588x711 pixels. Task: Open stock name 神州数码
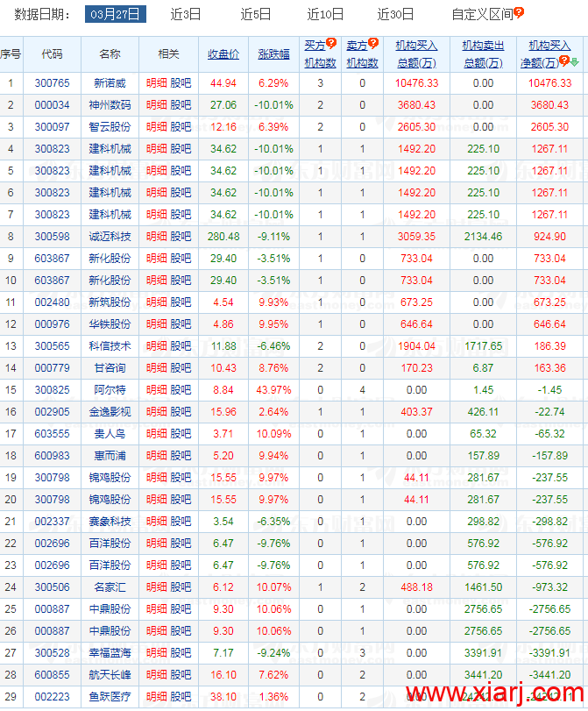coord(110,105)
